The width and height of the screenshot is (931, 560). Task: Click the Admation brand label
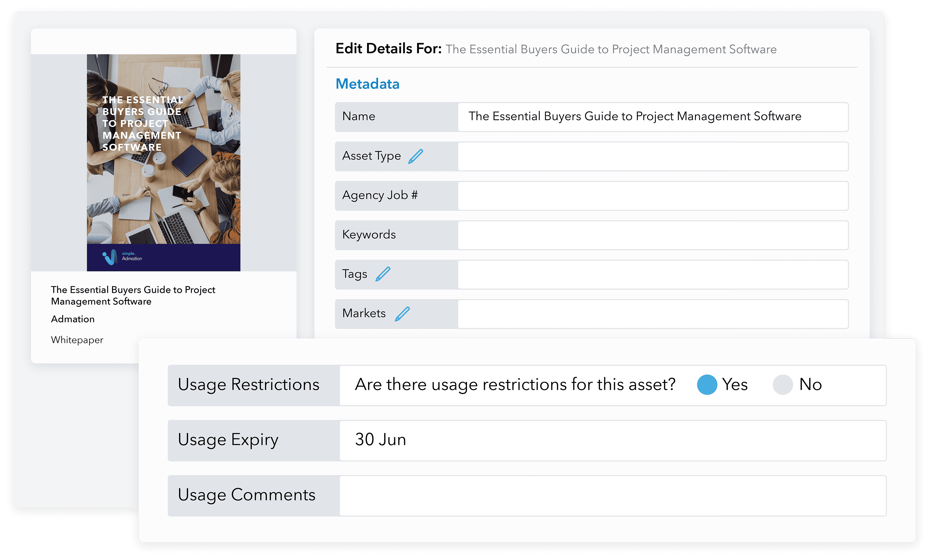(x=73, y=319)
